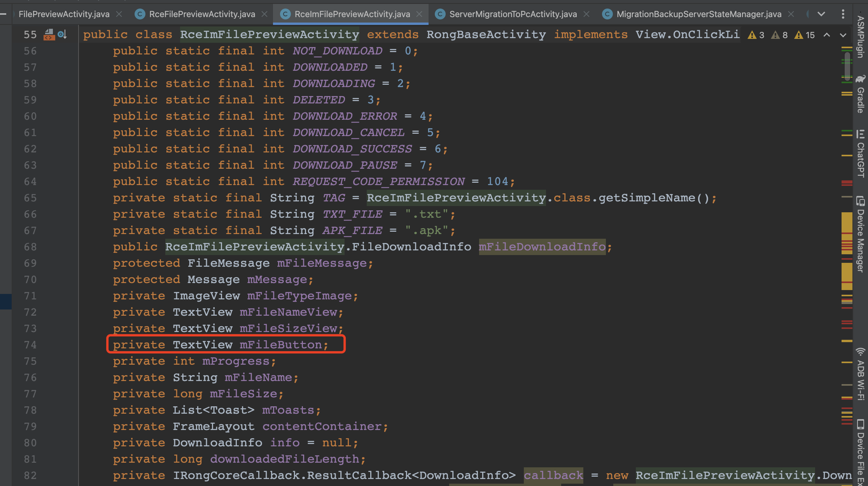868x486 pixels.
Task: Click the warning count 3 indicator
Action: click(756, 35)
